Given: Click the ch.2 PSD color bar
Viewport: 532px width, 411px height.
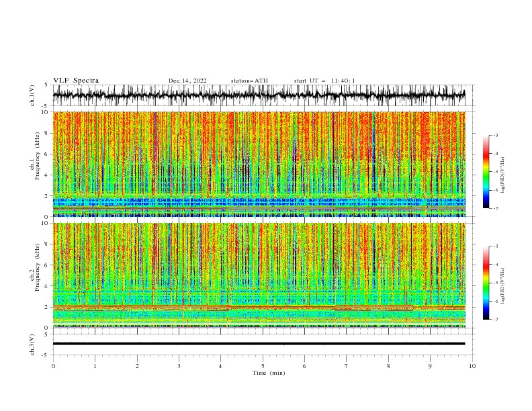Looking at the screenshot, I should pos(486,283).
